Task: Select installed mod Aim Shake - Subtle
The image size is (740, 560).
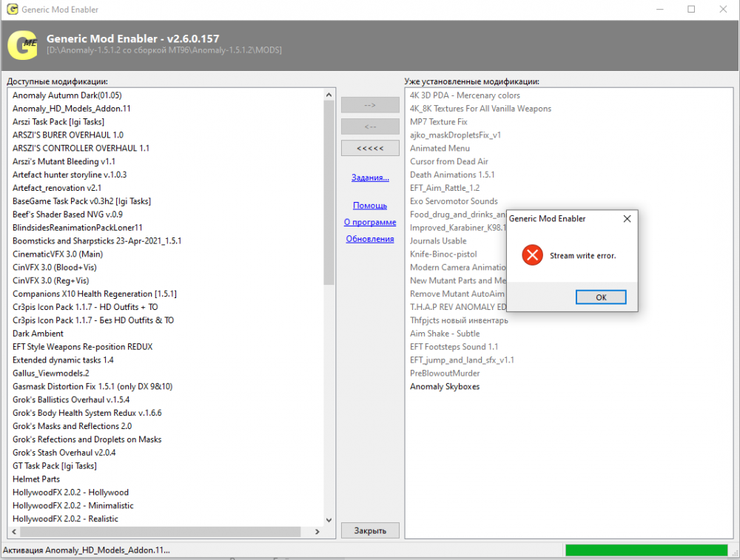Action: coord(445,333)
